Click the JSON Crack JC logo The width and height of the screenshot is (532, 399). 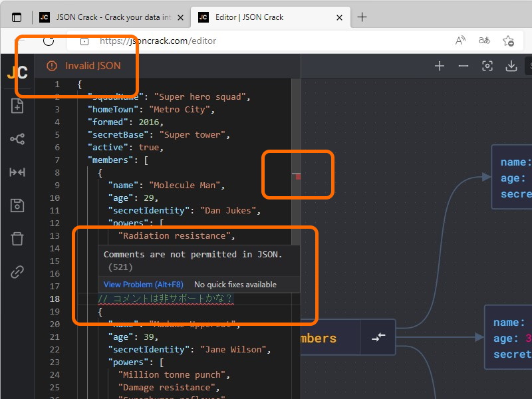pos(17,72)
